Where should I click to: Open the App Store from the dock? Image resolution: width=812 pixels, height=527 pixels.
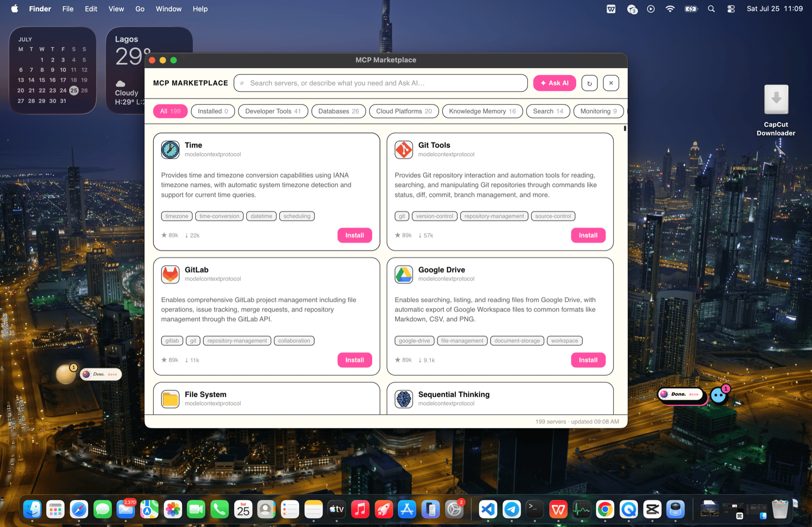tap(407, 509)
